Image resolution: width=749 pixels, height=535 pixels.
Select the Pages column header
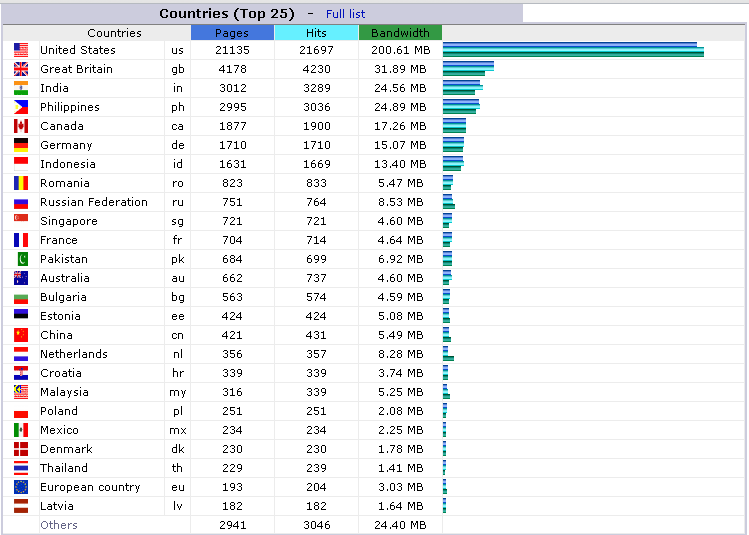tap(232, 33)
